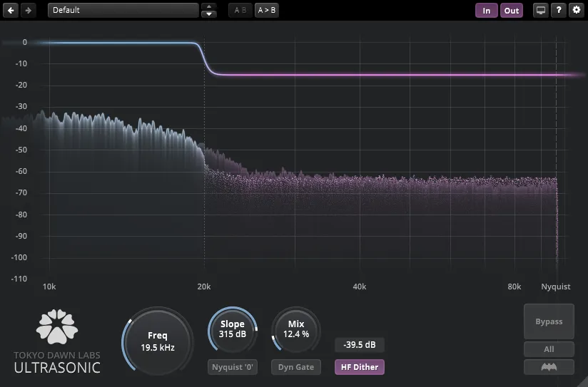Toggle the A B comparison button
588x387 pixels.
tap(240, 10)
